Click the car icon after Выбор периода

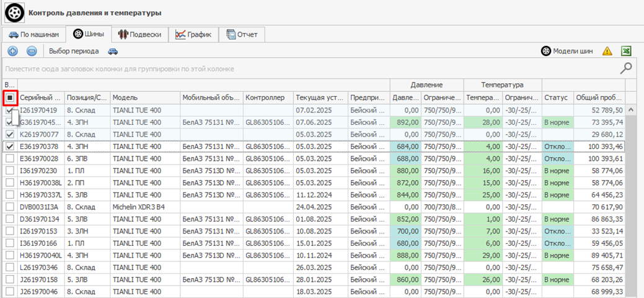pos(113,51)
